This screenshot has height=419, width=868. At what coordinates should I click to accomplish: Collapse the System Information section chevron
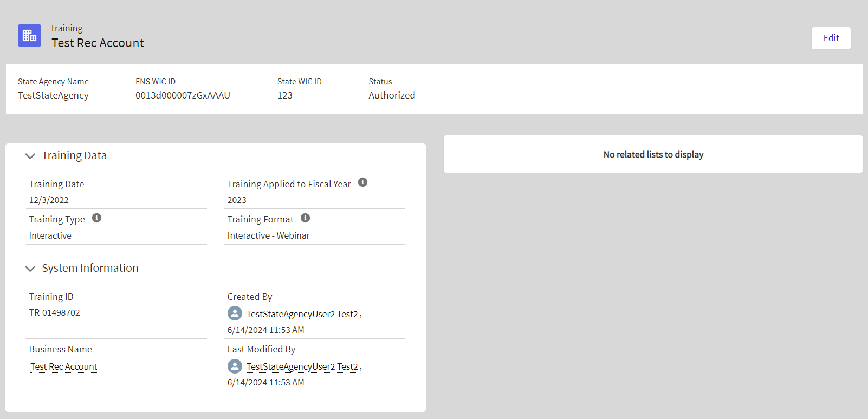30,269
